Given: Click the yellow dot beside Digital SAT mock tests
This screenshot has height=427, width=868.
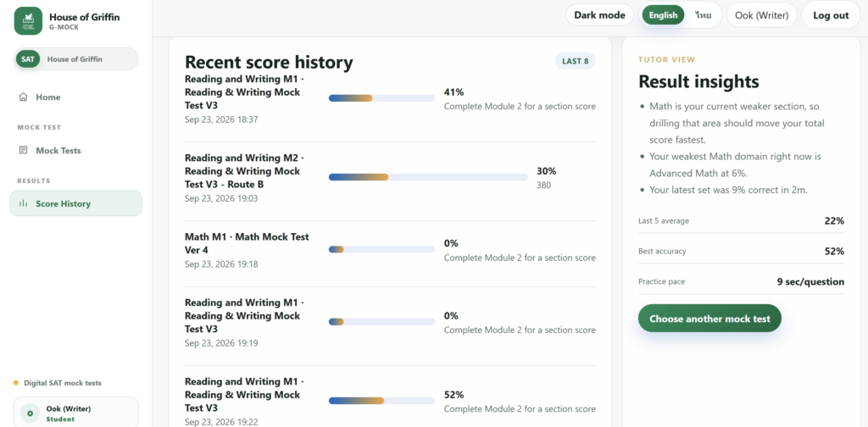Looking at the screenshot, I should coord(16,383).
